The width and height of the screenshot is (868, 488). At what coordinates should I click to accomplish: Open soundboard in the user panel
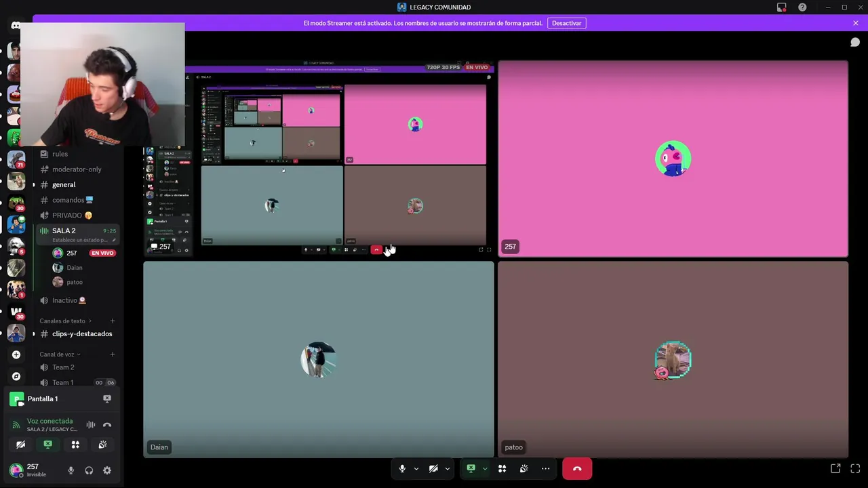102,445
